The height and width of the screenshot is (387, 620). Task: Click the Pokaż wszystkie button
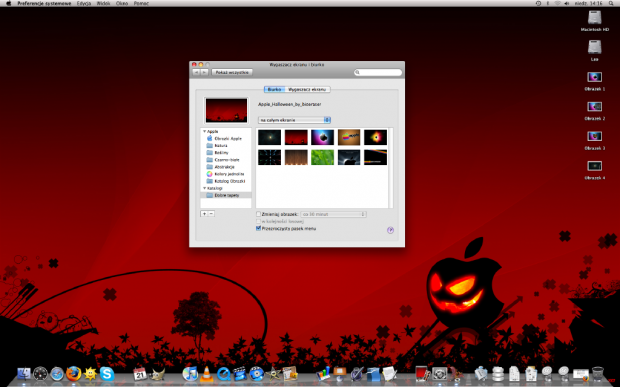(x=232, y=72)
